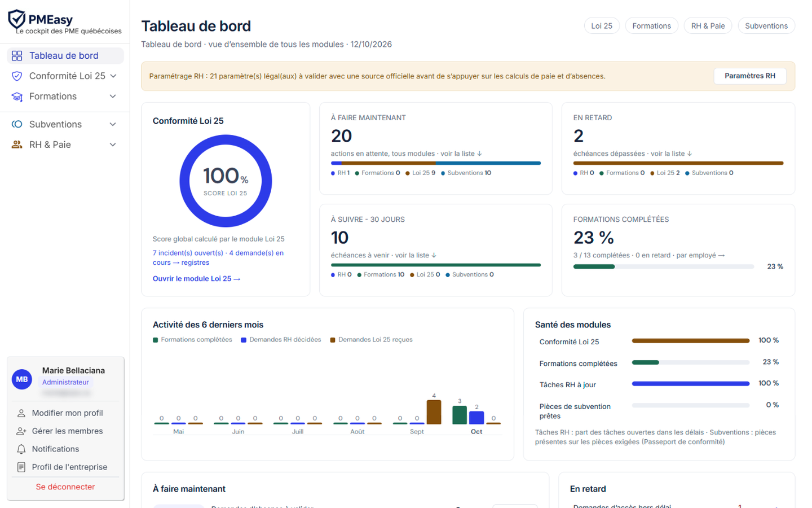This screenshot has height=508, width=812.
Task: Click the Tâches RH à jour progress bar
Action: pyautogui.click(x=691, y=383)
